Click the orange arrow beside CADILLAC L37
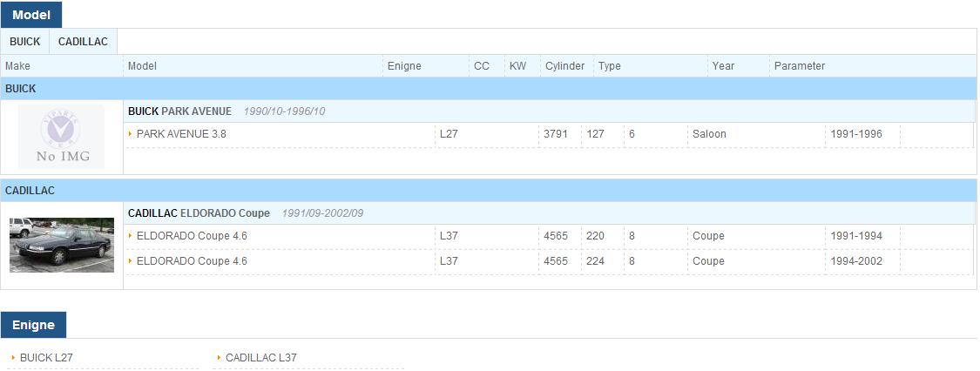Viewport: 980px width, 371px height. pyautogui.click(x=220, y=358)
